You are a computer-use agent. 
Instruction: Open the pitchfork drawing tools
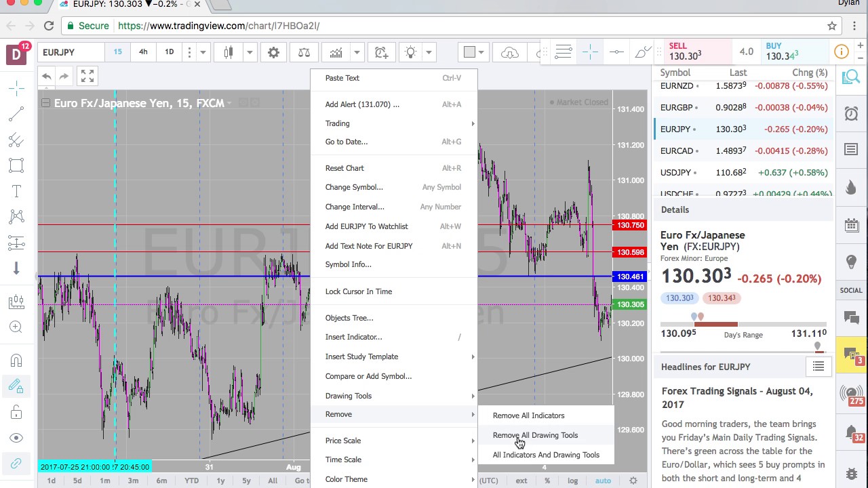coord(16,140)
